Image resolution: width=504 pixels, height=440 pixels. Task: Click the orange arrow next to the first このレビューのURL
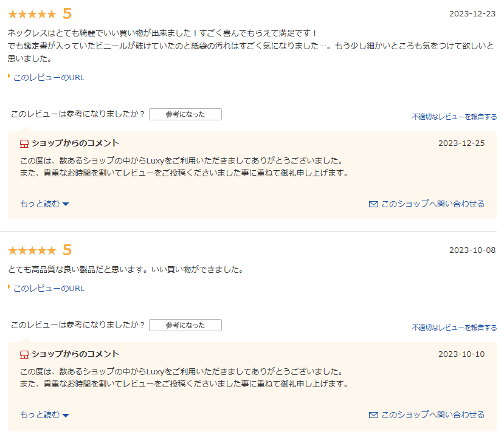[9, 77]
